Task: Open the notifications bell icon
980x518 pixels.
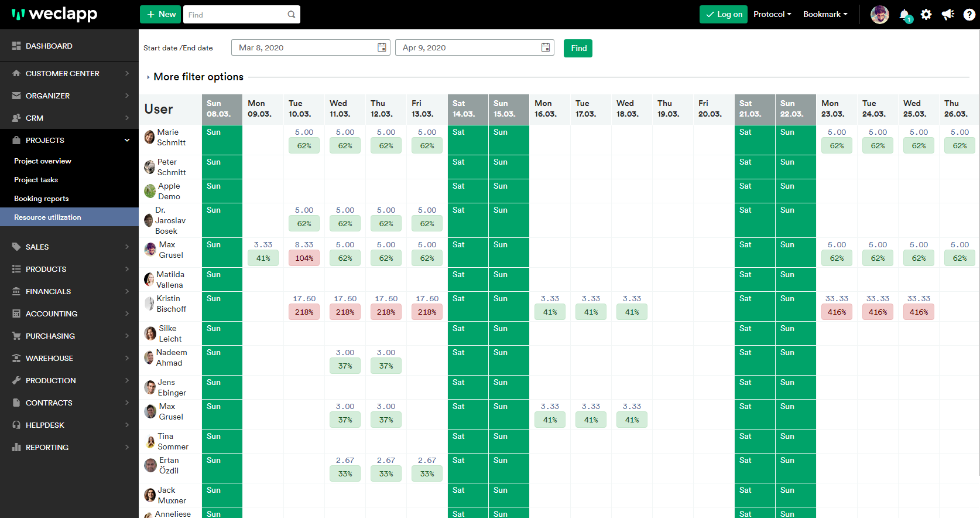Action: pos(904,15)
